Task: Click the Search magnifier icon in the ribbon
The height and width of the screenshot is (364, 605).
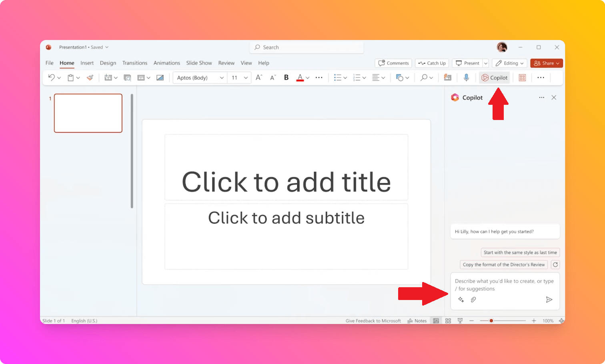Action: click(x=424, y=77)
